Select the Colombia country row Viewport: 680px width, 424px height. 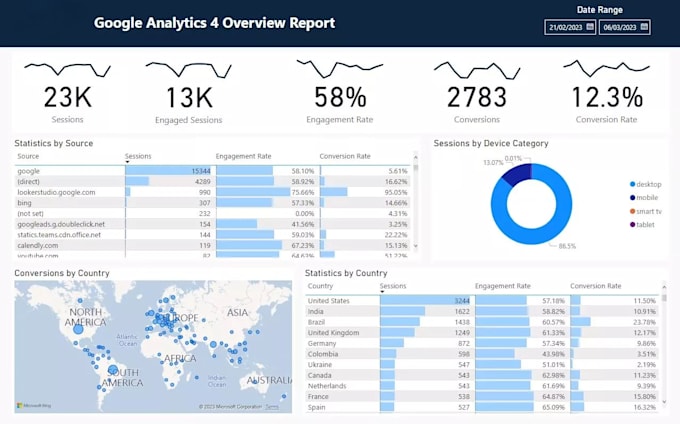tap(482, 354)
